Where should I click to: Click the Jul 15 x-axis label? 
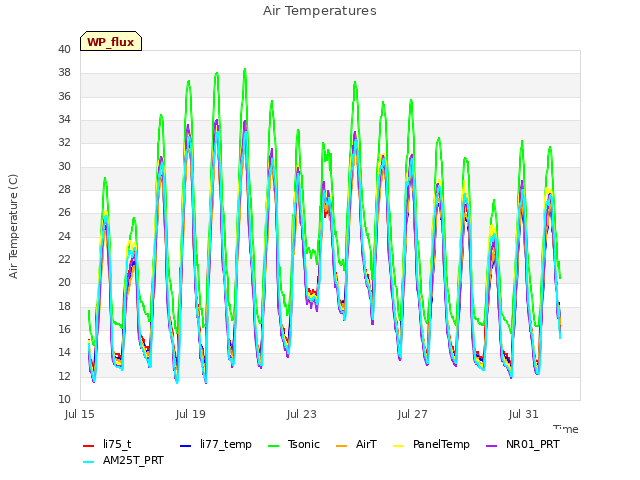tap(80, 415)
